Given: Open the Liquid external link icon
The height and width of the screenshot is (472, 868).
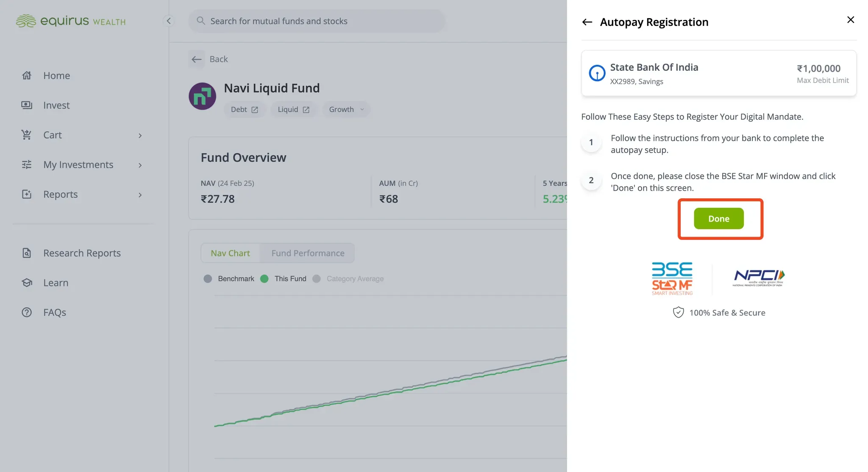Looking at the screenshot, I should coord(306,110).
